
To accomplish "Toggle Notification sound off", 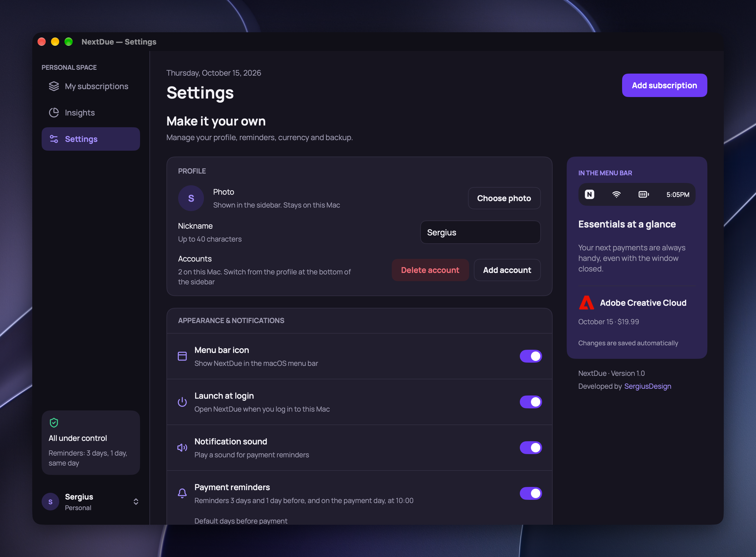I will tap(531, 448).
